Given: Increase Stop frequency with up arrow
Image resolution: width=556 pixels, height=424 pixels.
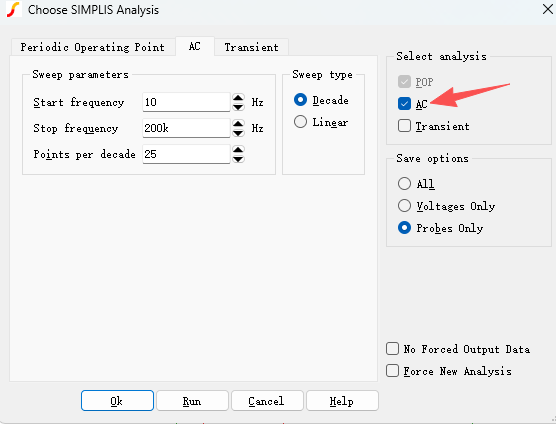Looking at the screenshot, I should 238,124.
